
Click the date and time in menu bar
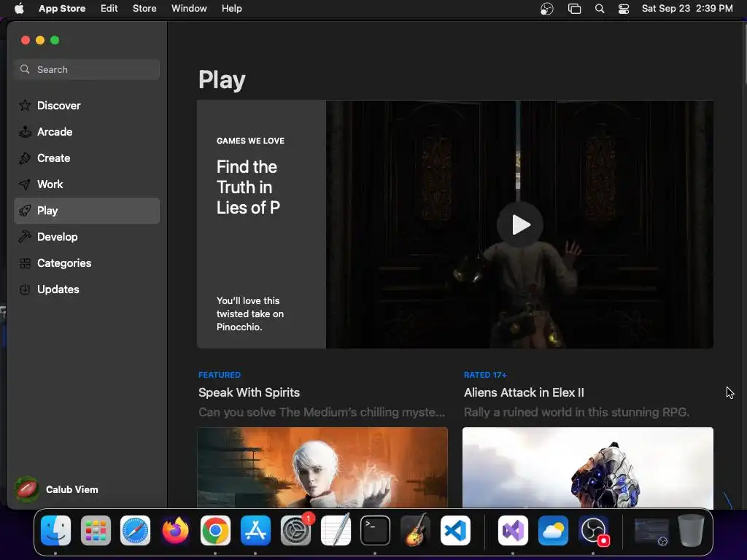[x=687, y=9]
